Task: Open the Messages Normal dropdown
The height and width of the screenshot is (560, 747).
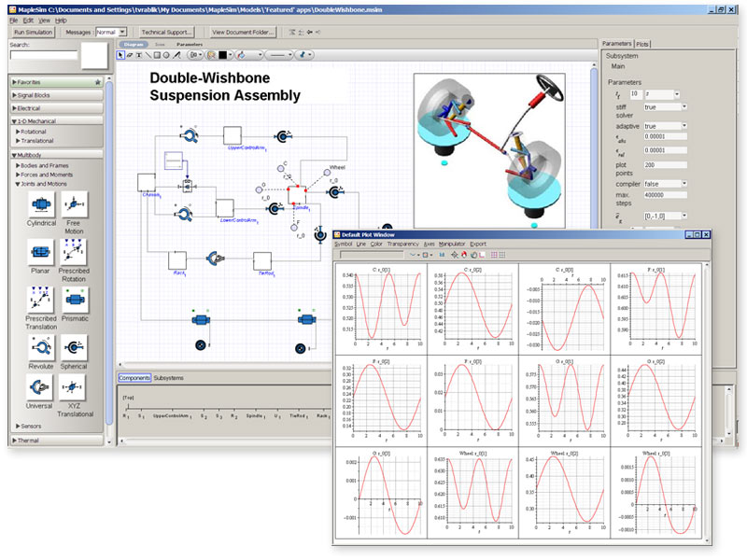Action: 110,32
